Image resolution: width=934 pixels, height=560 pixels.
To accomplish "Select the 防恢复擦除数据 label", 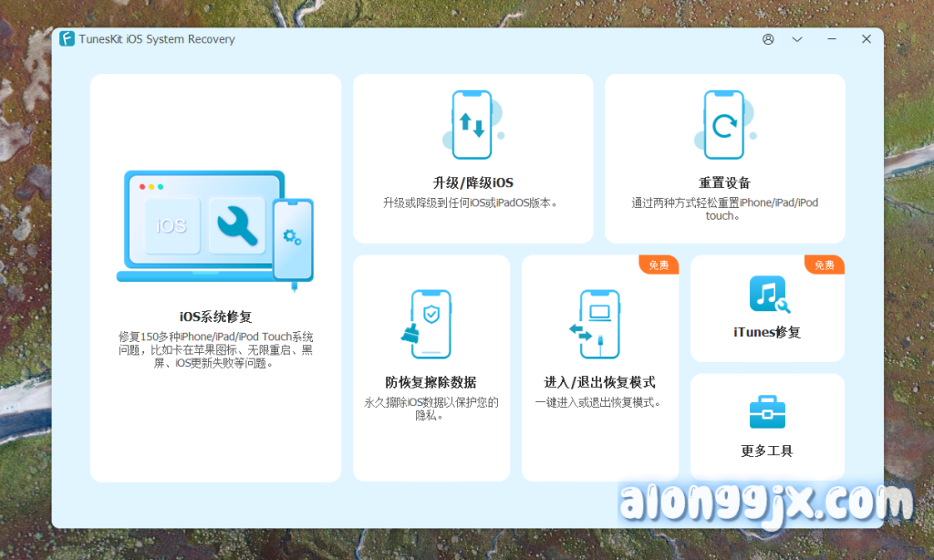I will pos(431,382).
